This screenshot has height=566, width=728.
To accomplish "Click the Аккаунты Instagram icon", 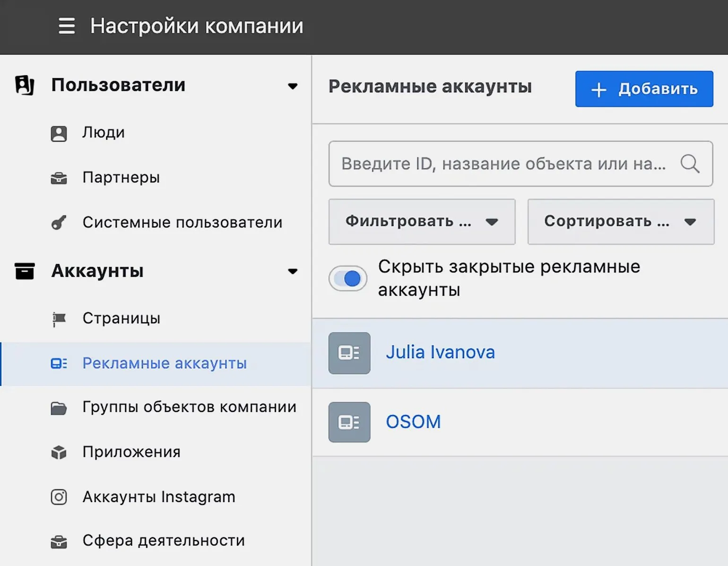I will pyautogui.click(x=59, y=497).
